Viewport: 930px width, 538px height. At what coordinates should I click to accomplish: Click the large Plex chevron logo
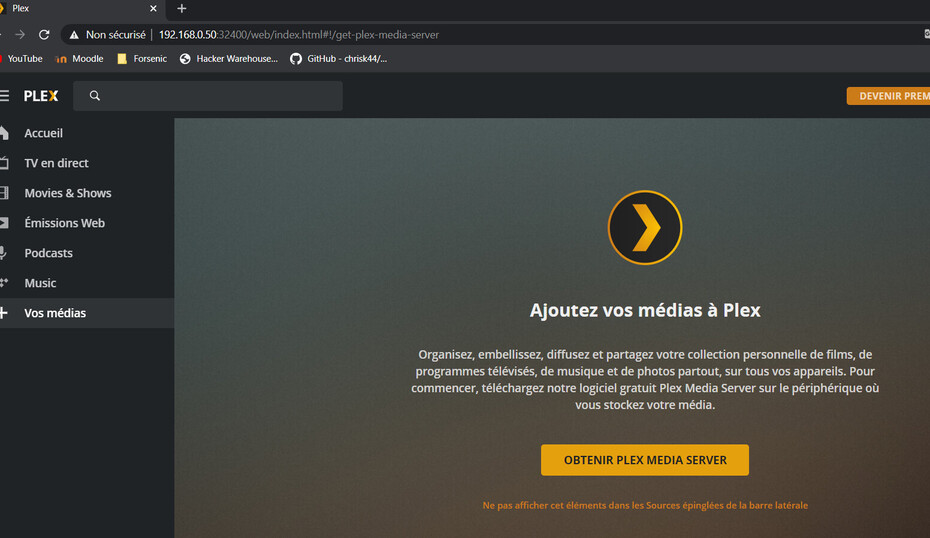click(x=645, y=227)
